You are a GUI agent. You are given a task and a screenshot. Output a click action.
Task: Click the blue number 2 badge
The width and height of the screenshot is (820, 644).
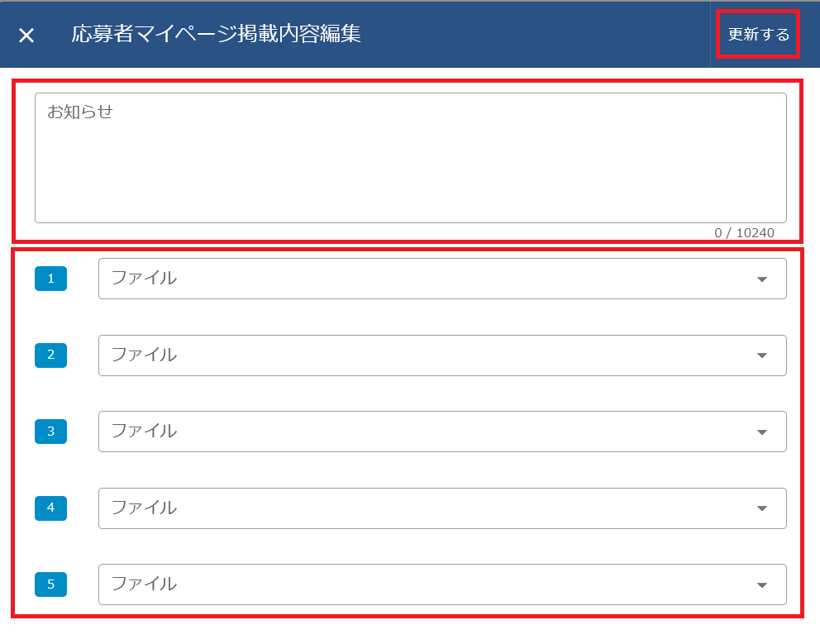pos(50,355)
